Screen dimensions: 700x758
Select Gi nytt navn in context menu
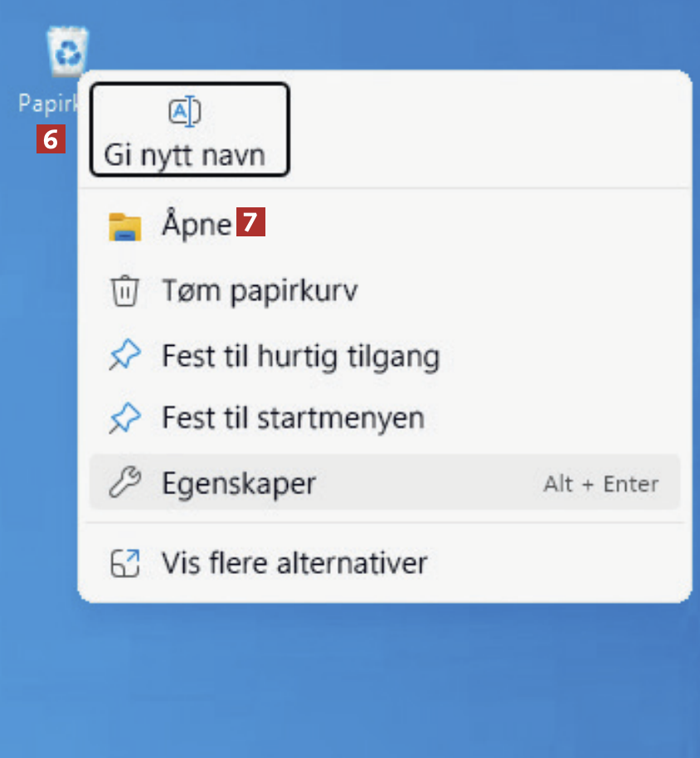(189, 129)
